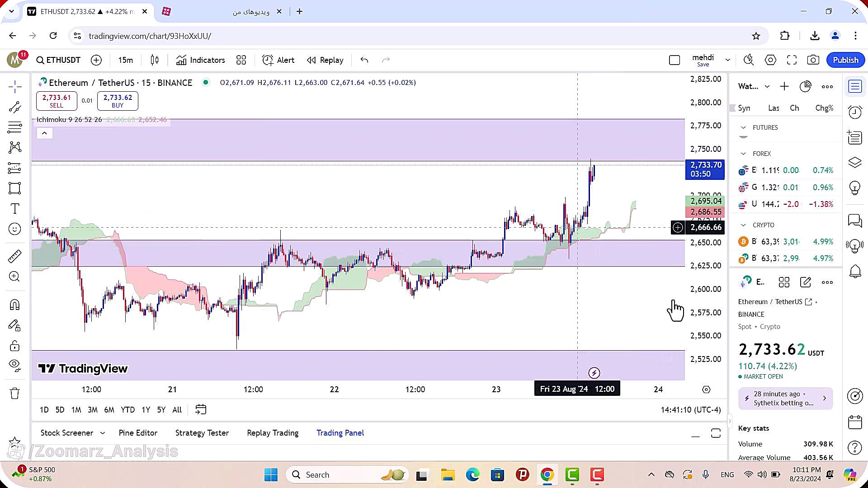Toggle stay in drawing mode
The height and width of the screenshot is (488, 868).
point(14,326)
